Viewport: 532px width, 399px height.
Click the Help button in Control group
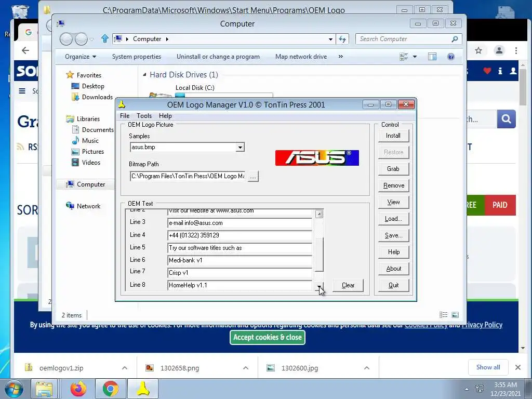pos(393,252)
